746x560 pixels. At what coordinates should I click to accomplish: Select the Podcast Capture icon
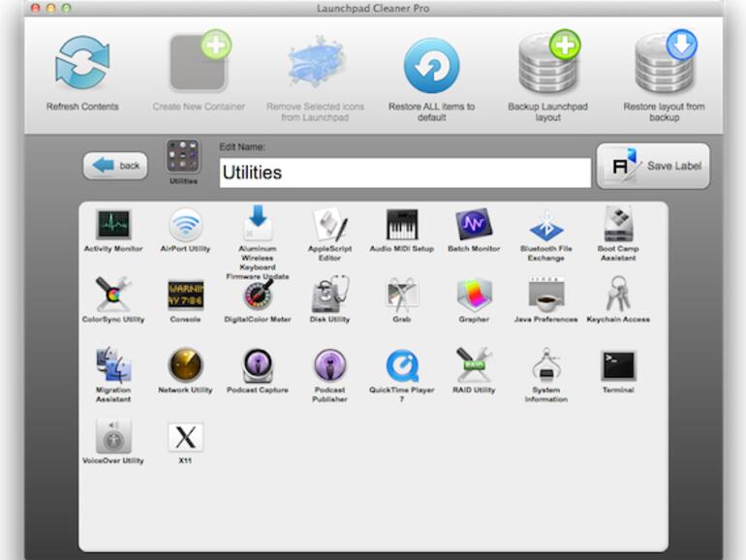click(258, 365)
